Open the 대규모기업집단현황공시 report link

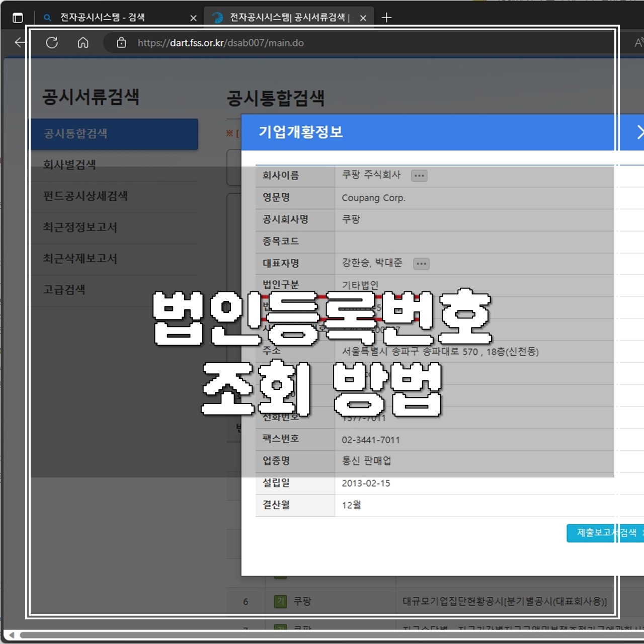505,601
